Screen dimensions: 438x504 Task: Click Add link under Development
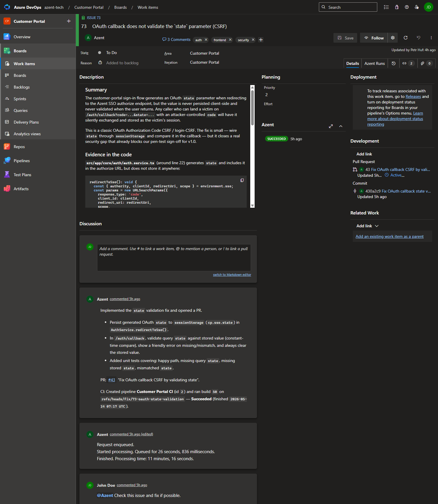[364, 154]
